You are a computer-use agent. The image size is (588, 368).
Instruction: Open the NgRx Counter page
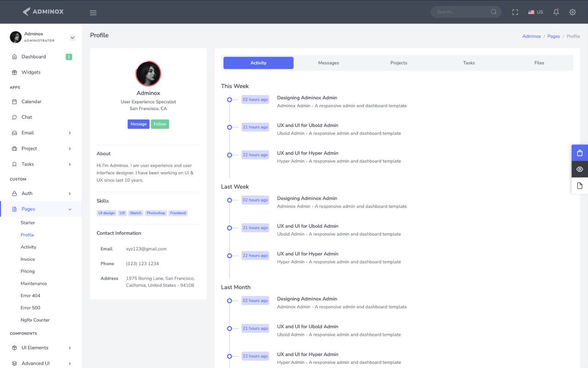(x=35, y=320)
